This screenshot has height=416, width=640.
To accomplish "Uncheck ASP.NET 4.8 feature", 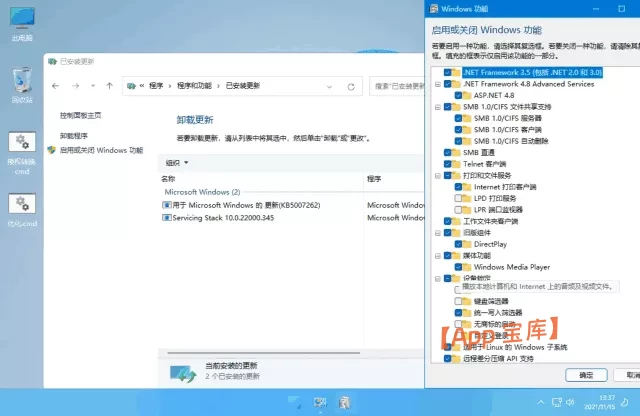I will tap(458, 96).
